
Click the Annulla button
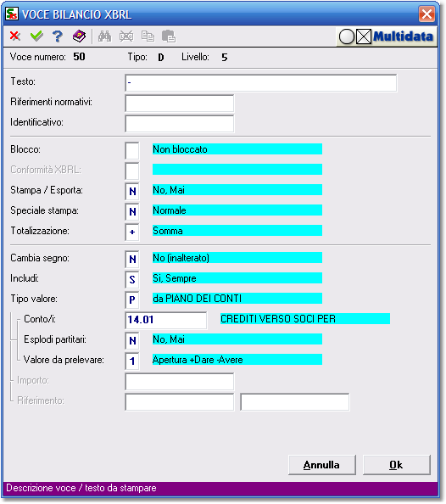322,465
